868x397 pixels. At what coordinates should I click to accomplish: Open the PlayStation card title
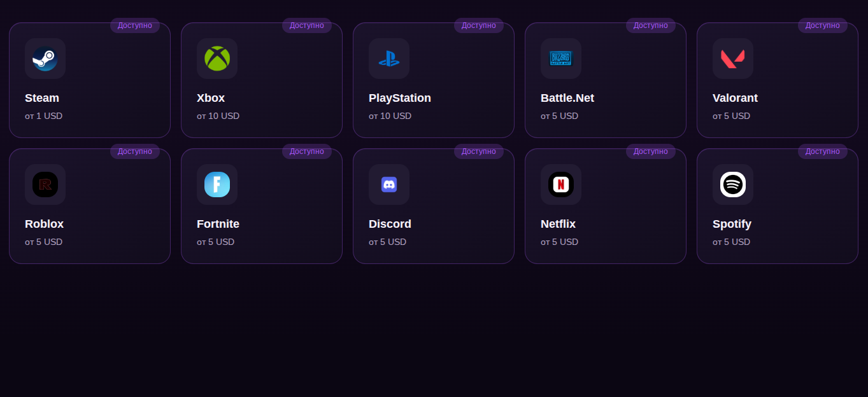400,98
